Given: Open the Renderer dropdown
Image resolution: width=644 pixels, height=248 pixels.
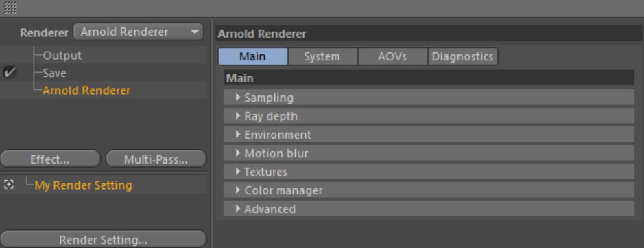Looking at the screenshot, I should click(139, 32).
